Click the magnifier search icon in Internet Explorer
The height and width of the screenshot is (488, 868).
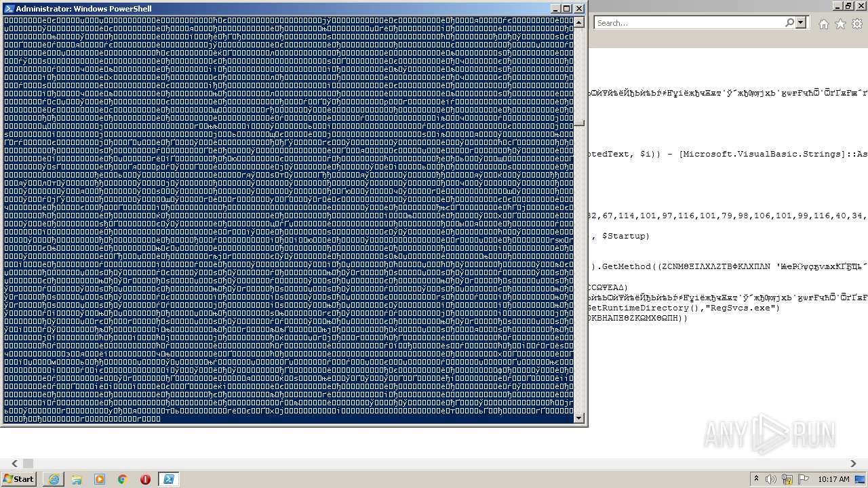(789, 23)
